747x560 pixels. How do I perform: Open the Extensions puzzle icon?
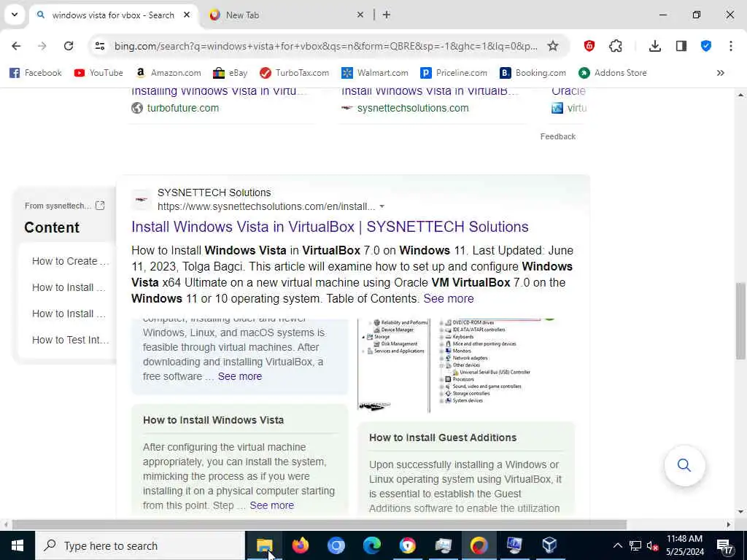[x=616, y=46]
